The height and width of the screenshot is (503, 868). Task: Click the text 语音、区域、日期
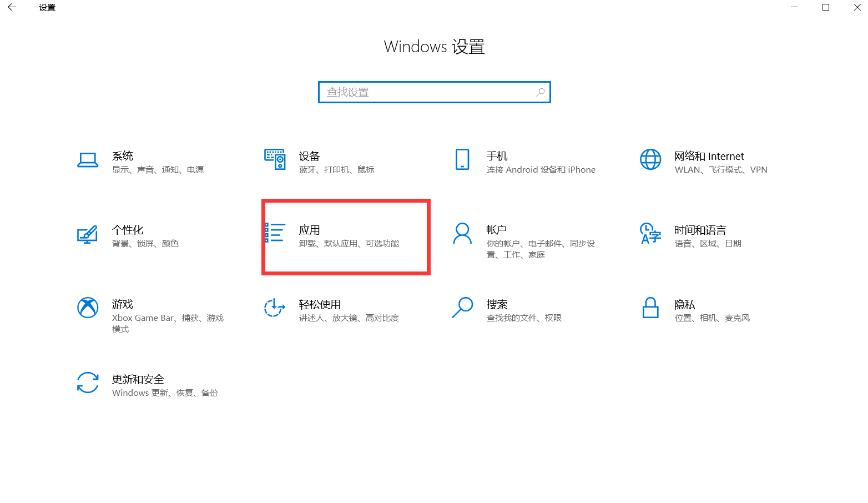[708, 244]
